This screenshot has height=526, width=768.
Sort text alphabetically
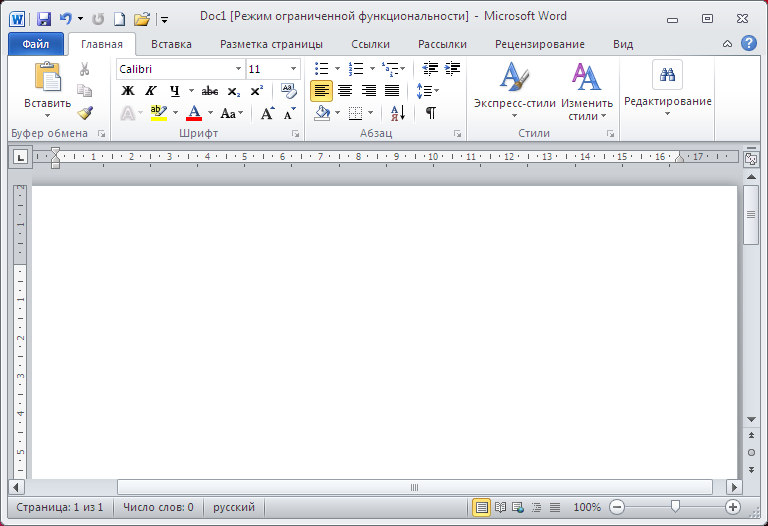(x=398, y=113)
